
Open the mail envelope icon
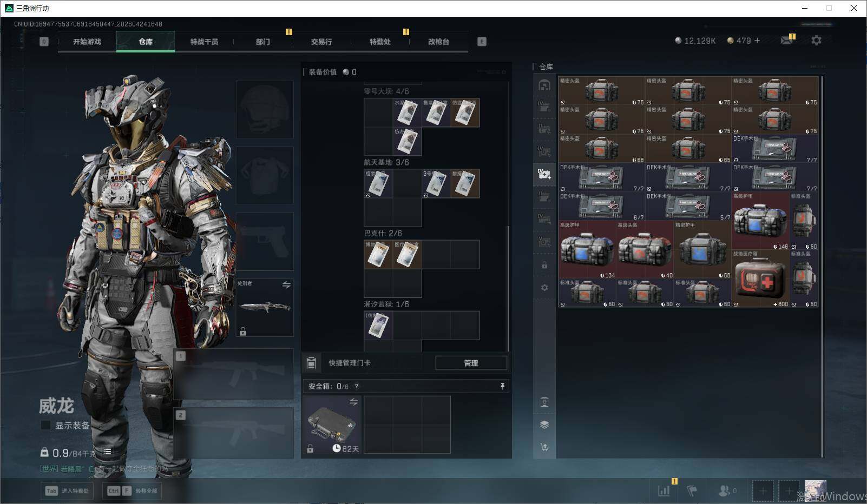(787, 41)
